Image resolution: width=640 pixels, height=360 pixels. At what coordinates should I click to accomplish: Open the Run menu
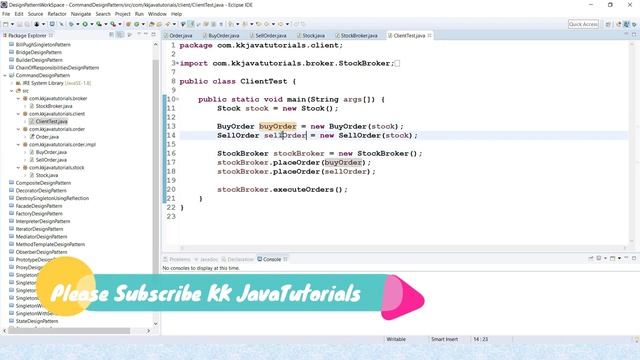[x=139, y=14]
